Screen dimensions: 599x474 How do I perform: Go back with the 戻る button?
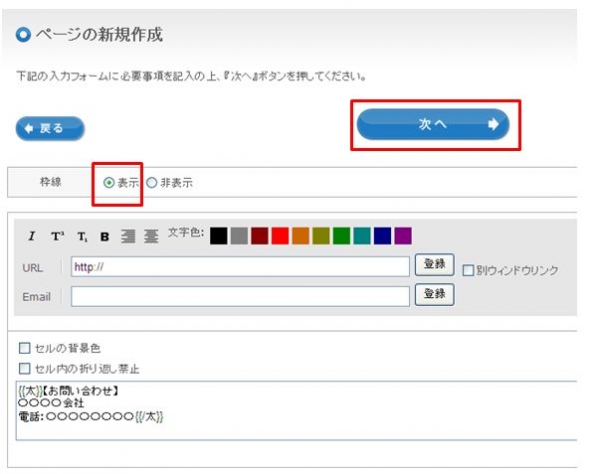point(50,128)
